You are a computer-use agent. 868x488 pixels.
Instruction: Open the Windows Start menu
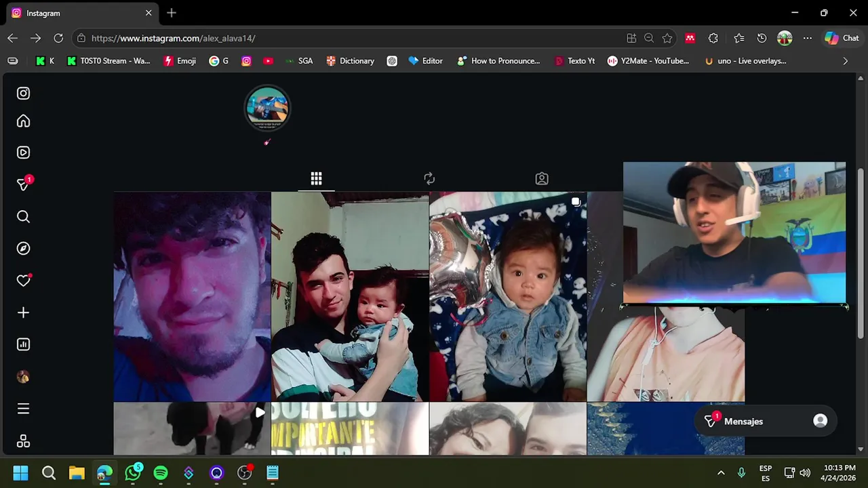pyautogui.click(x=20, y=472)
